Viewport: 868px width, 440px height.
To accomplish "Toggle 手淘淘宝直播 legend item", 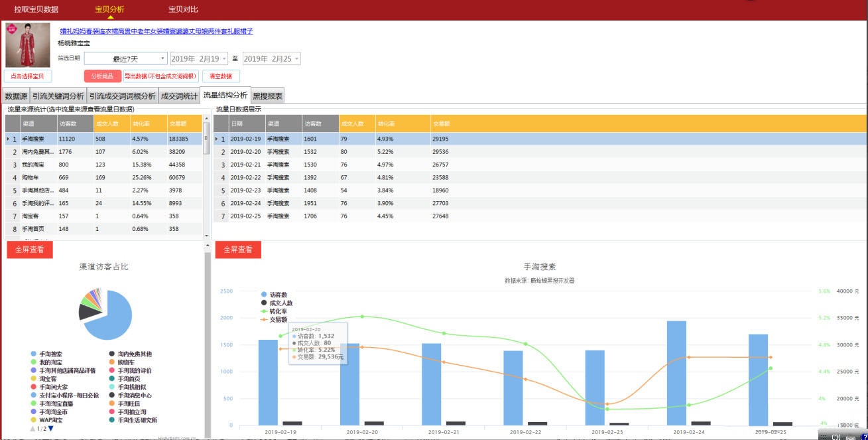I will point(52,403).
